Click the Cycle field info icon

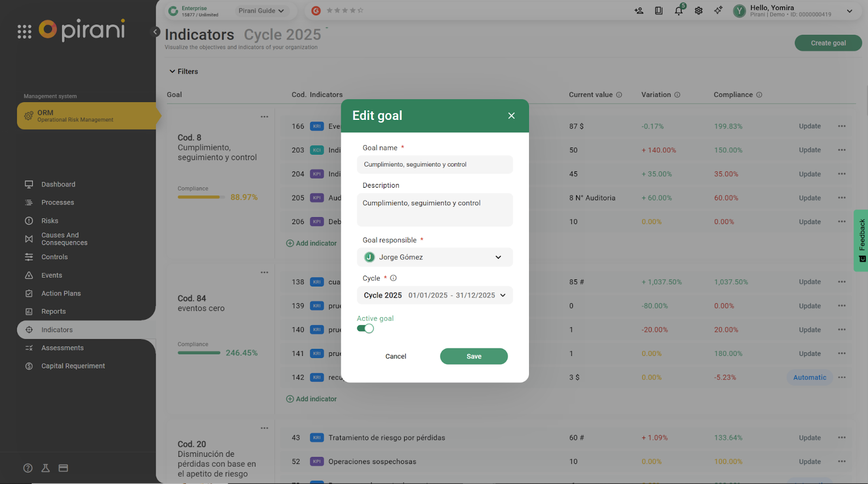(393, 278)
